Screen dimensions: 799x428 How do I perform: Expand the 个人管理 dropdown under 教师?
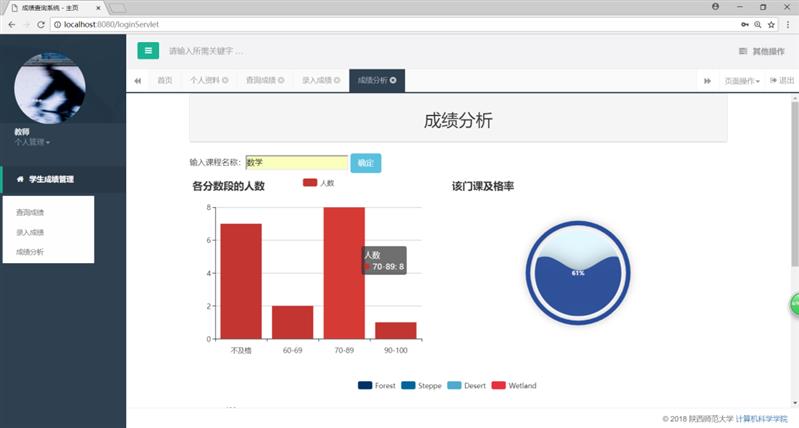coord(32,142)
